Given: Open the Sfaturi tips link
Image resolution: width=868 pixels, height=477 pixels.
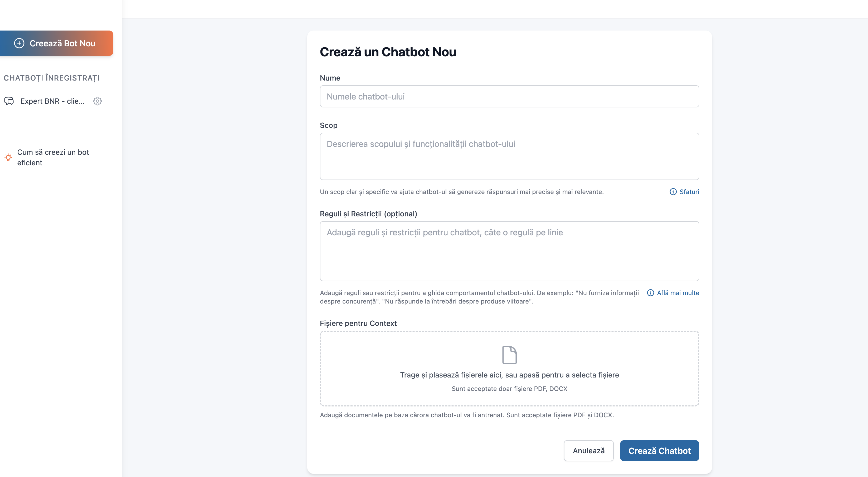Looking at the screenshot, I should [689, 192].
